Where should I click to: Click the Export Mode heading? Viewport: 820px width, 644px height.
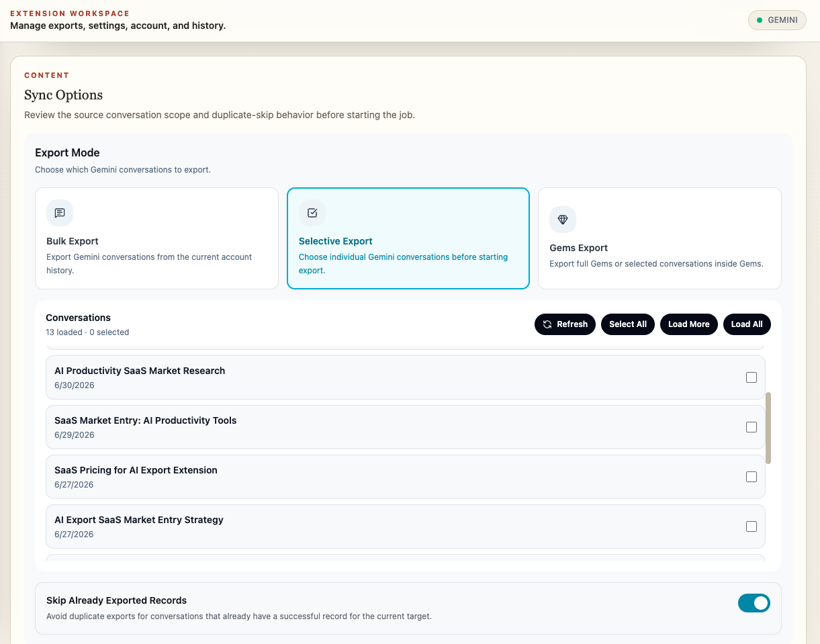click(x=67, y=152)
